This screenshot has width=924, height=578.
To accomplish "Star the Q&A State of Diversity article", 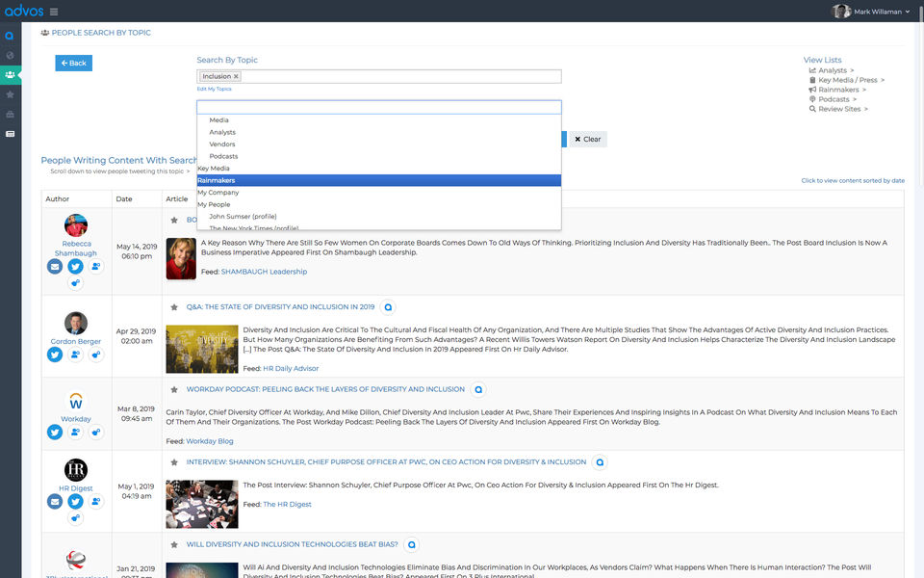I will (x=174, y=307).
